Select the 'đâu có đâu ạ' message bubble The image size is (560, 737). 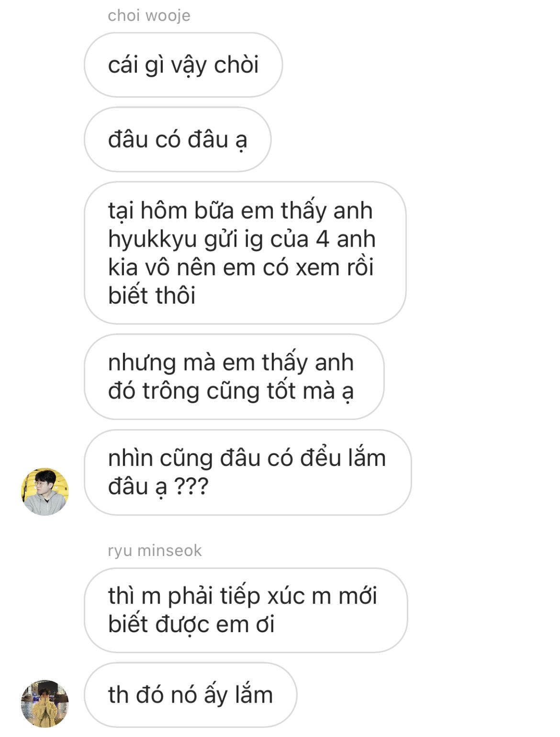pos(178,139)
